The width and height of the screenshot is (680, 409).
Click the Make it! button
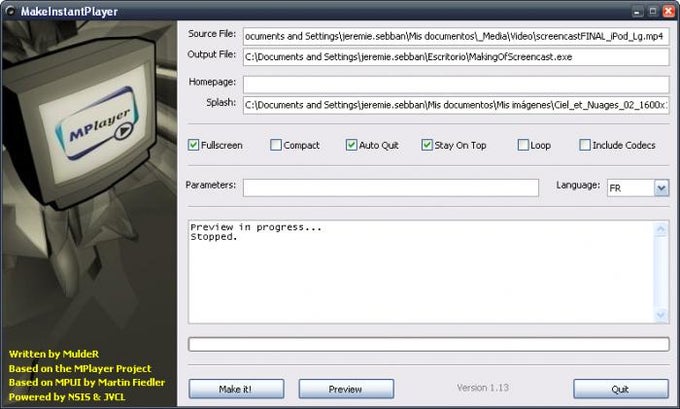[x=236, y=389]
